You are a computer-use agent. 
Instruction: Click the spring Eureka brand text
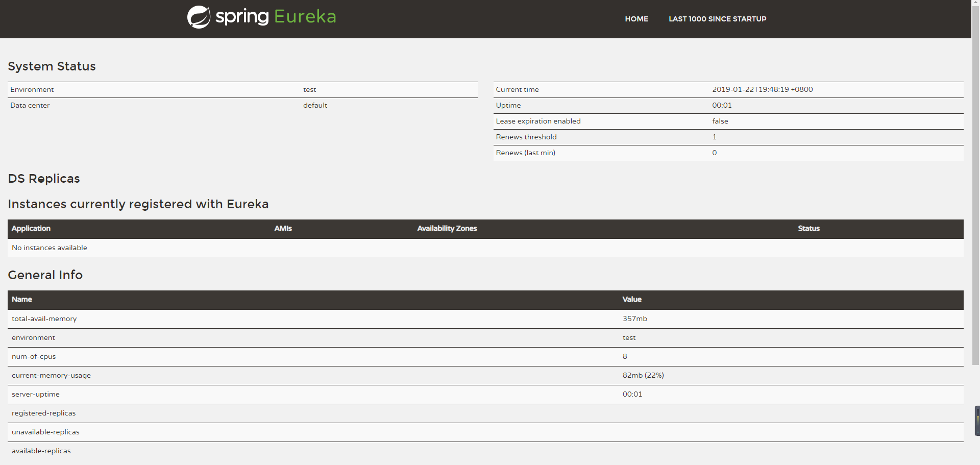click(x=276, y=16)
